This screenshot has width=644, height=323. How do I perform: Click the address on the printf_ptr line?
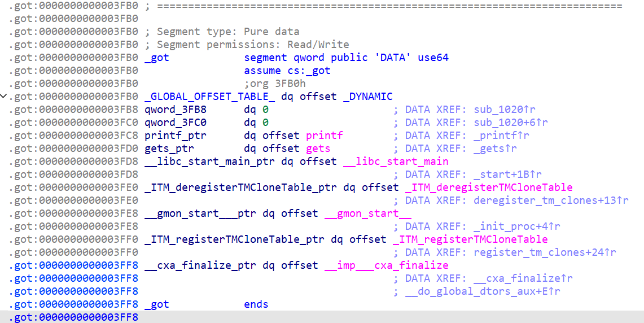73,136
